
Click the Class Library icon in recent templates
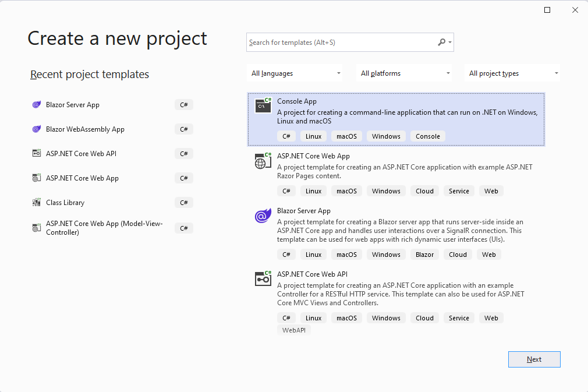coord(36,203)
